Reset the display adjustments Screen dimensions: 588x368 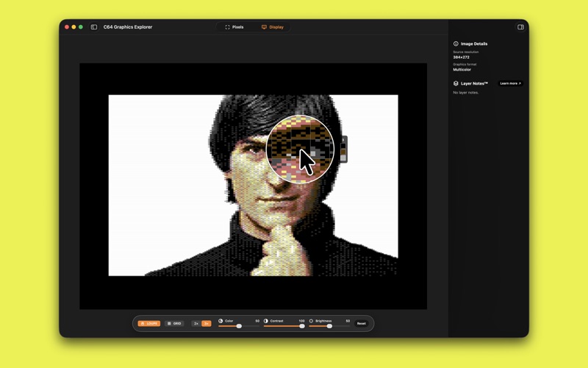361,323
